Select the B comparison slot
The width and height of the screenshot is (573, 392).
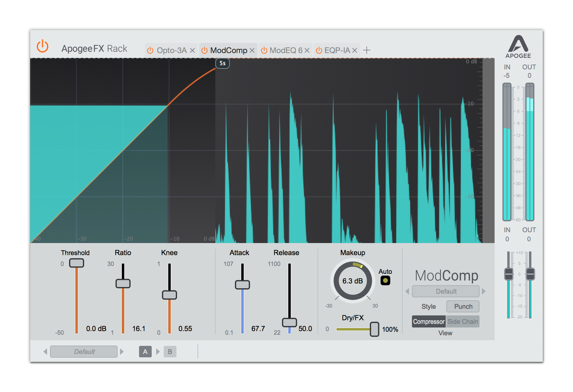170,351
